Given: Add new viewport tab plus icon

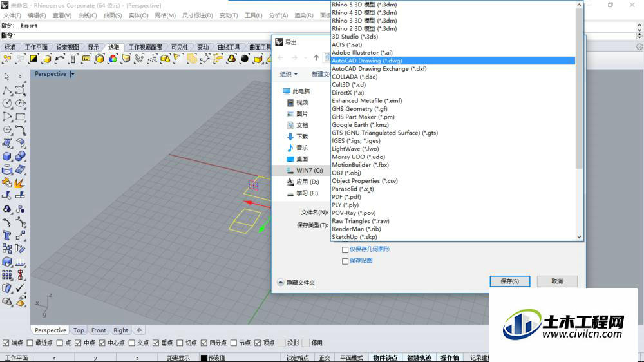Looking at the screenshot, I should coord(139,330).
